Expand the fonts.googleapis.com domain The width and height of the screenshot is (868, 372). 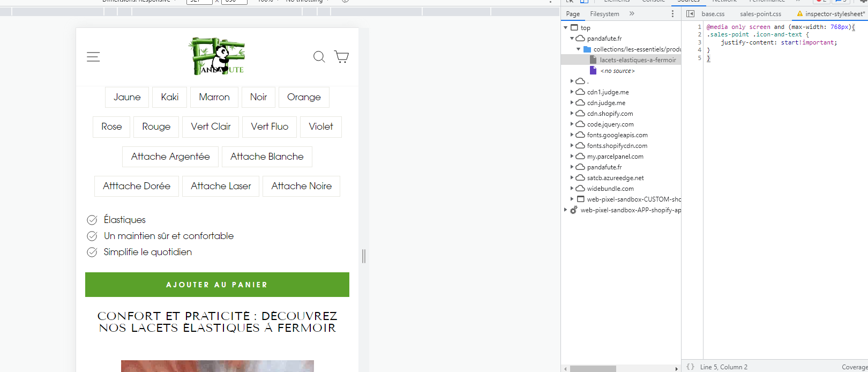coord(572,135)
